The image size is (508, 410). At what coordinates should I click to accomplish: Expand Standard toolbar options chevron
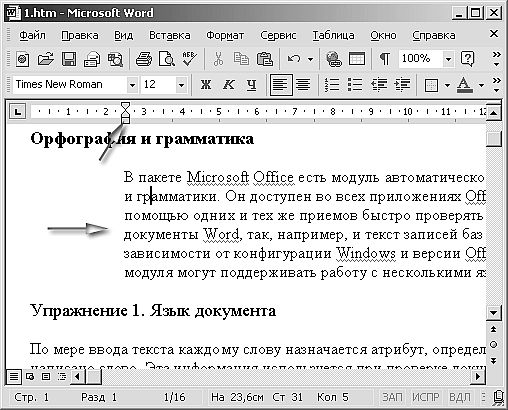click(496, 59)
